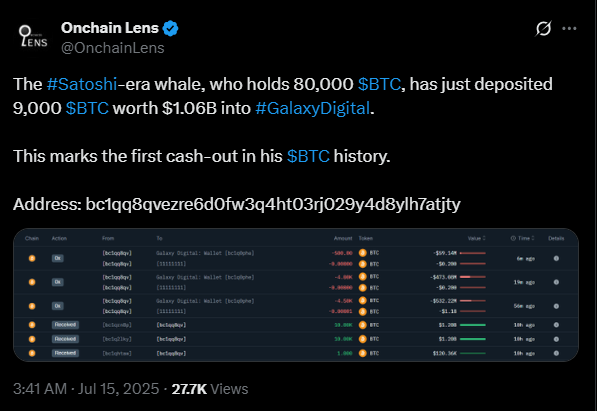The height and width of the screenshot is (411, 597).
Task: Click the $BTC cashtag before history
Action: tap(308, 156)
